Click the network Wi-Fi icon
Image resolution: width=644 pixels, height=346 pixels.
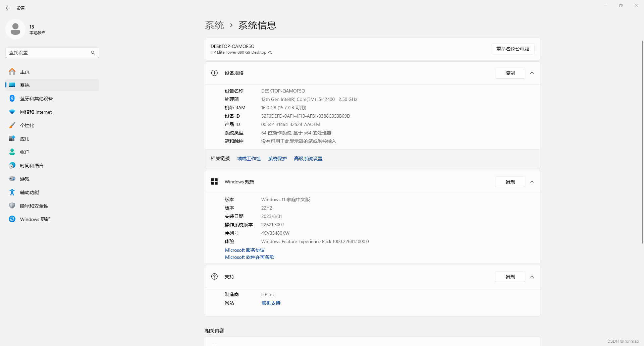click(12, 112)
